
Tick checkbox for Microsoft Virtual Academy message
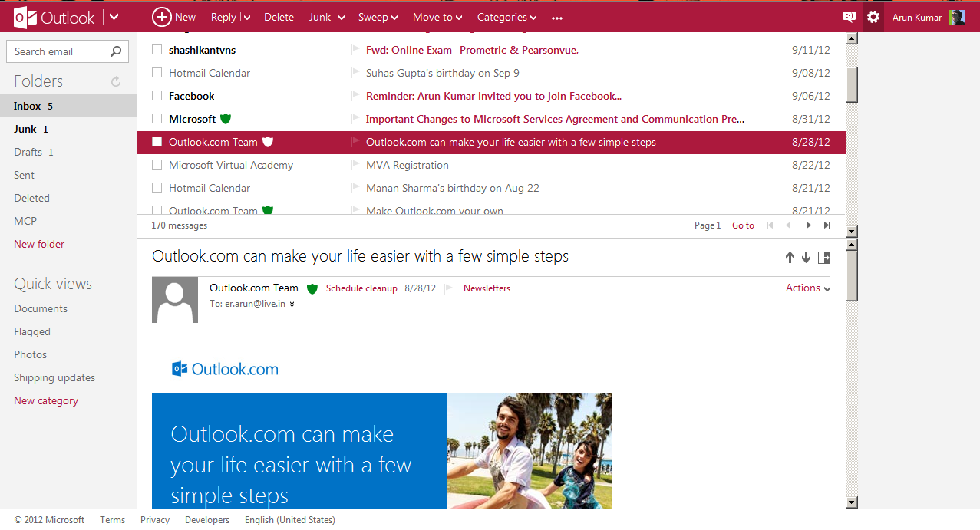point(157,165)
